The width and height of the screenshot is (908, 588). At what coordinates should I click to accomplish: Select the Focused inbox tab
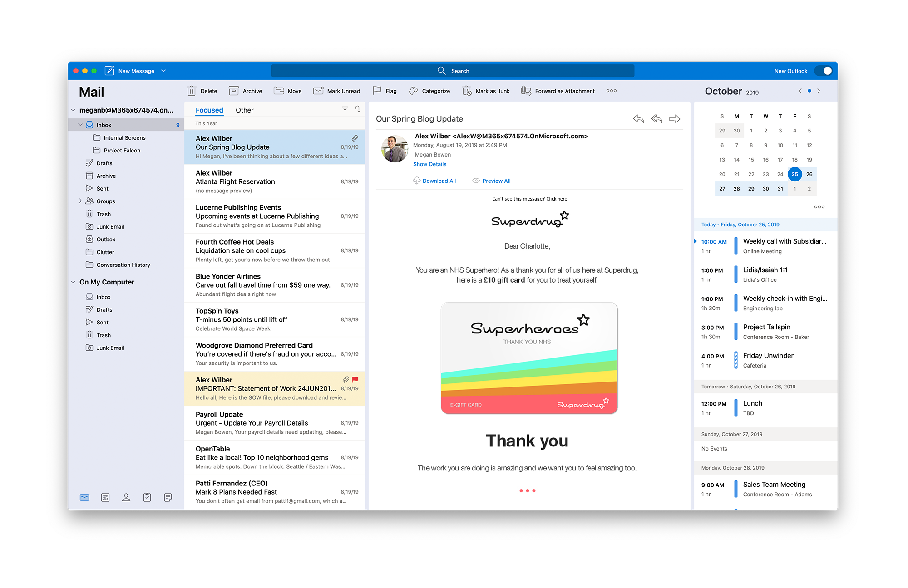tap(209, 110)
